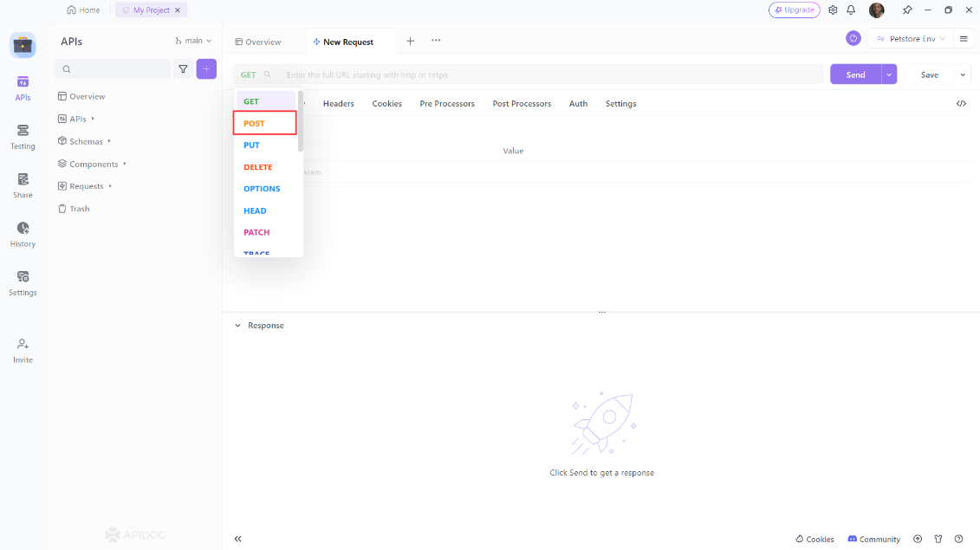Open the Cookies manager in the footer
Screen dimensions: 980x550
click(x=815, y=539)
